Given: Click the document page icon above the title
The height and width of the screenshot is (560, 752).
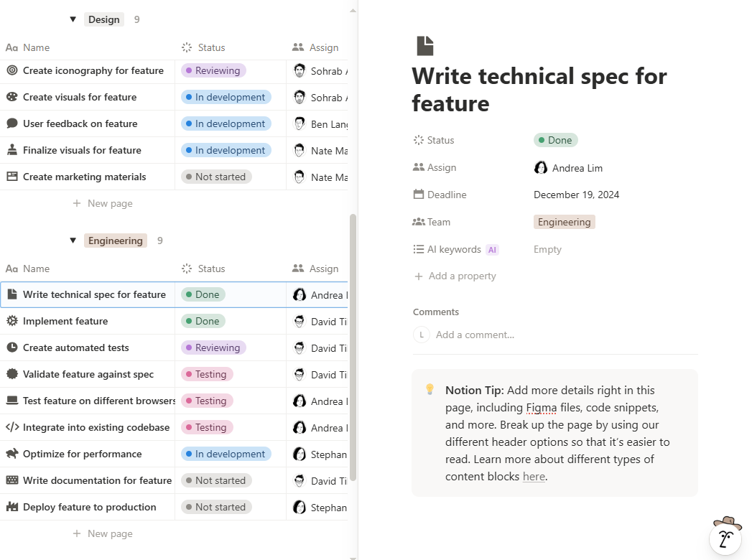Looking at the screenshot, I should [x=424, y=45].
